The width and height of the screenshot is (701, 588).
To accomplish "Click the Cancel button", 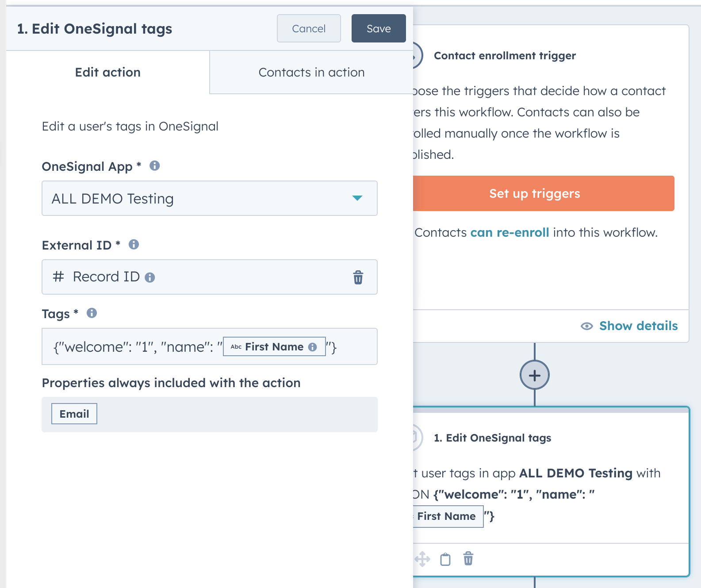I will tap(309, 28).
